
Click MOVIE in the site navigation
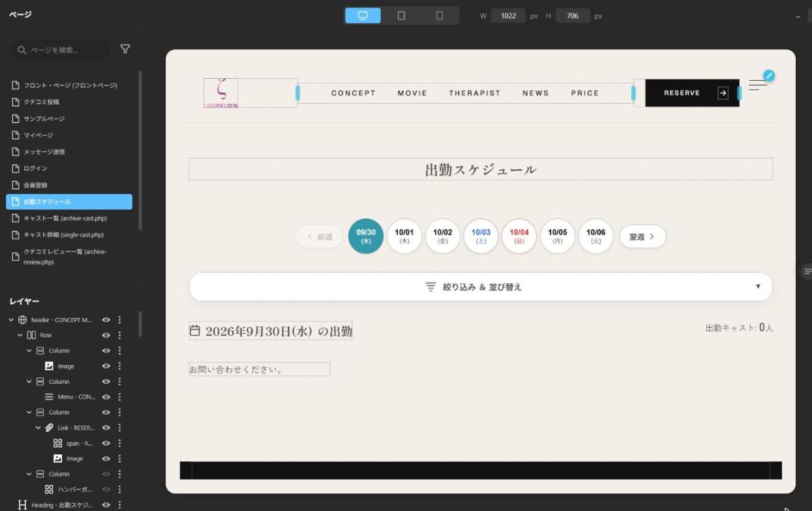[412, 93]
